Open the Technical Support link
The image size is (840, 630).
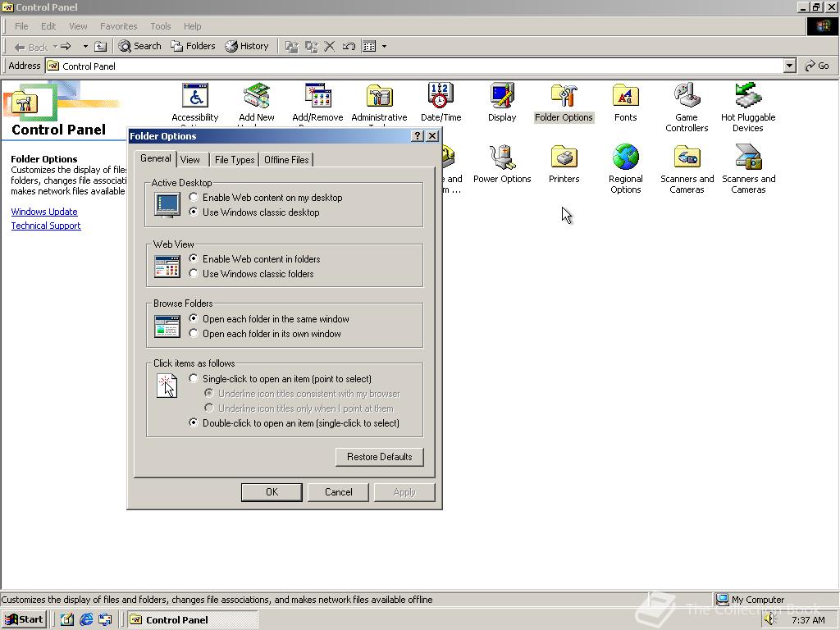tap(46, 226)
